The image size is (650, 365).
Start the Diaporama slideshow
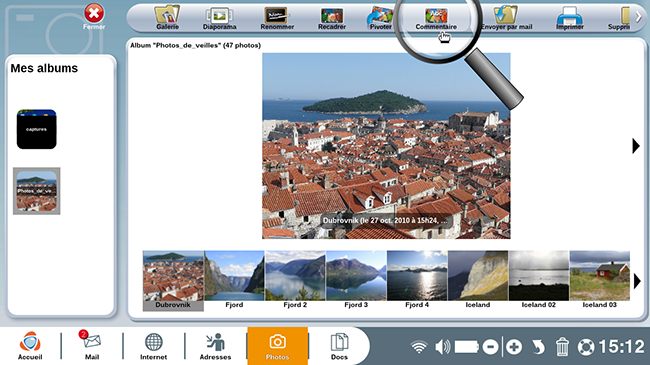tap(219, 19)
